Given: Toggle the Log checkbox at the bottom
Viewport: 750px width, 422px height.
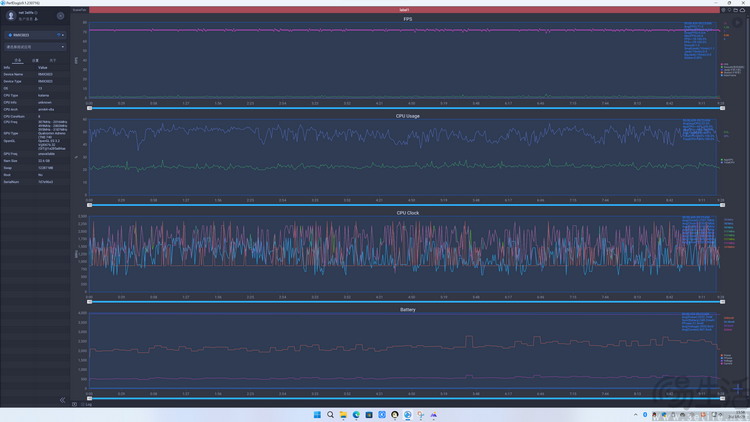Looking at the screenshot, I should (87, 404).
